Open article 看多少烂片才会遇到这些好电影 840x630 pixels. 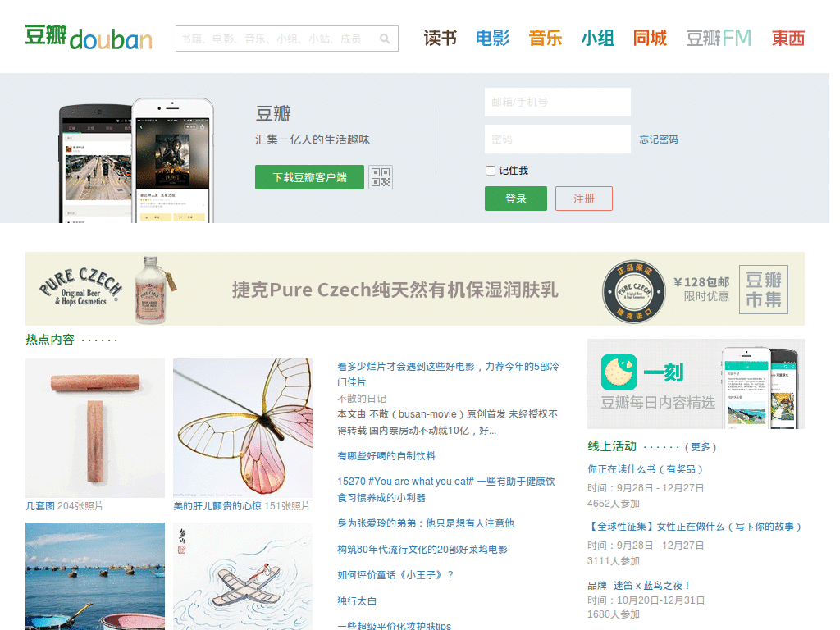[448, 374]
